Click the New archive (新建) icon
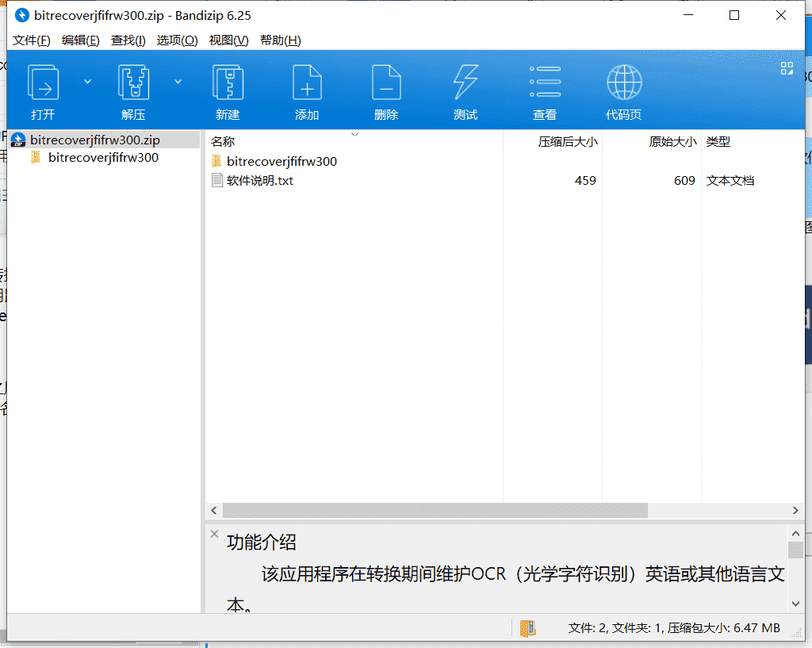 (x=228, y=82)
